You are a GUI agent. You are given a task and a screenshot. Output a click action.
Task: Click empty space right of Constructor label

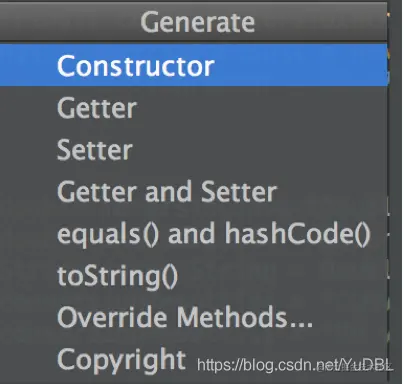point(300,66)
